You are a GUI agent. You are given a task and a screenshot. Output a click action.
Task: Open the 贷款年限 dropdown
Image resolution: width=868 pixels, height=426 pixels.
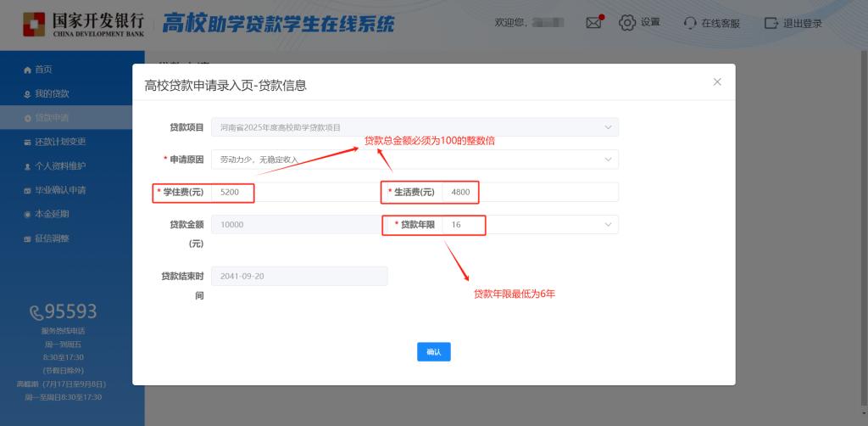(529, 225)
